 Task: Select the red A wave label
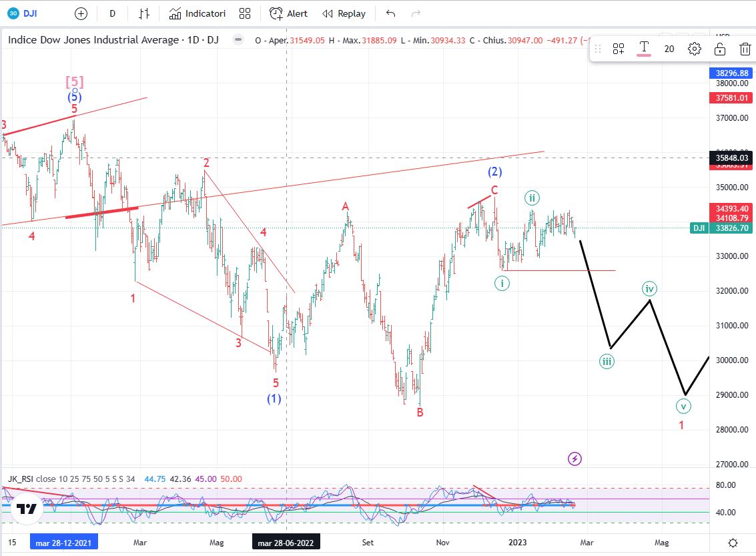(x=345, y=206)
